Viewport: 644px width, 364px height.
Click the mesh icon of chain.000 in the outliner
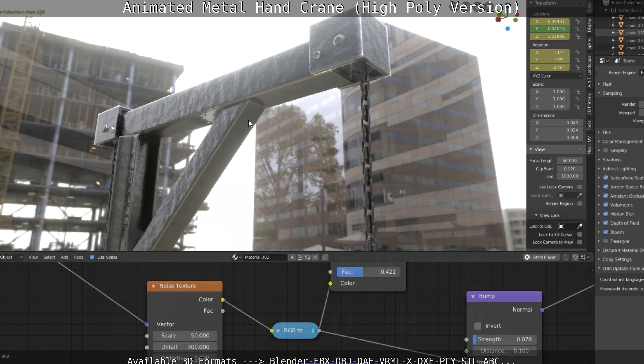click(x=621, y=17)
